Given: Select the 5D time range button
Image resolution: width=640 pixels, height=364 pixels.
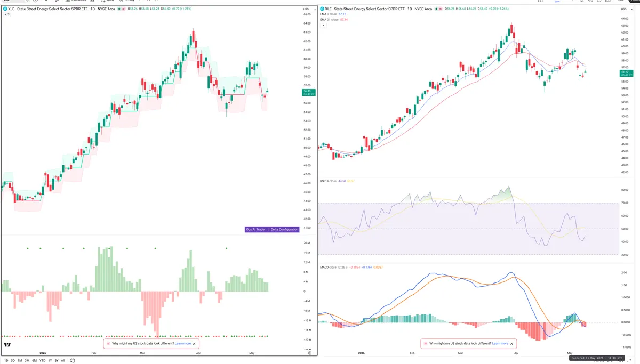Looking at the screenshot, I should pos(13,361).
